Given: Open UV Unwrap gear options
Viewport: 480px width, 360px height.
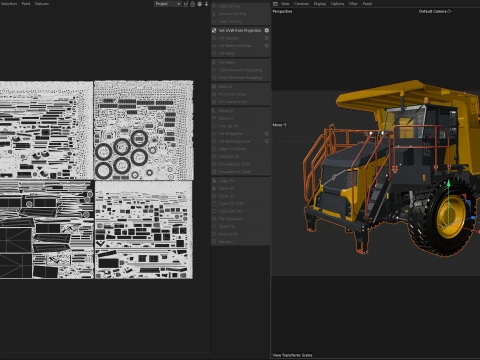Looking at the screenshot, I should 267,38.
